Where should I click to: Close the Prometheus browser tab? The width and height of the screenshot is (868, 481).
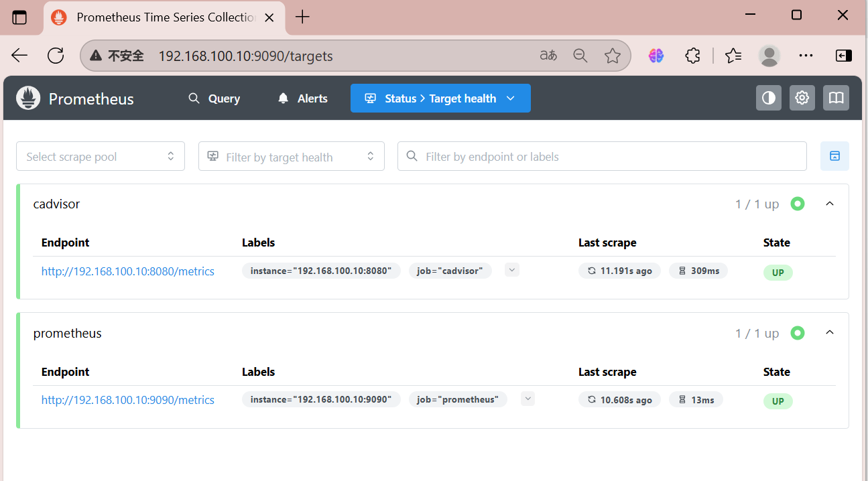coord(269,17)
